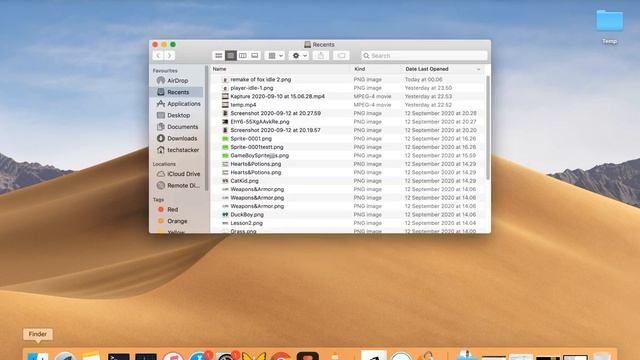Select file 'remake of fox idle 2.png'
The height and width of the screenshot is (360, 640).
point(260,80)
